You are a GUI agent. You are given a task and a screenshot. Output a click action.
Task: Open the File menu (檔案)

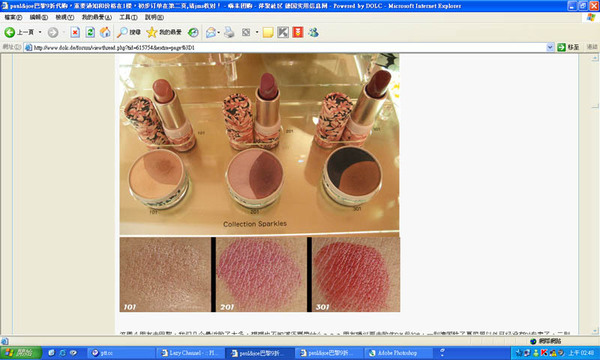point(13,17)
